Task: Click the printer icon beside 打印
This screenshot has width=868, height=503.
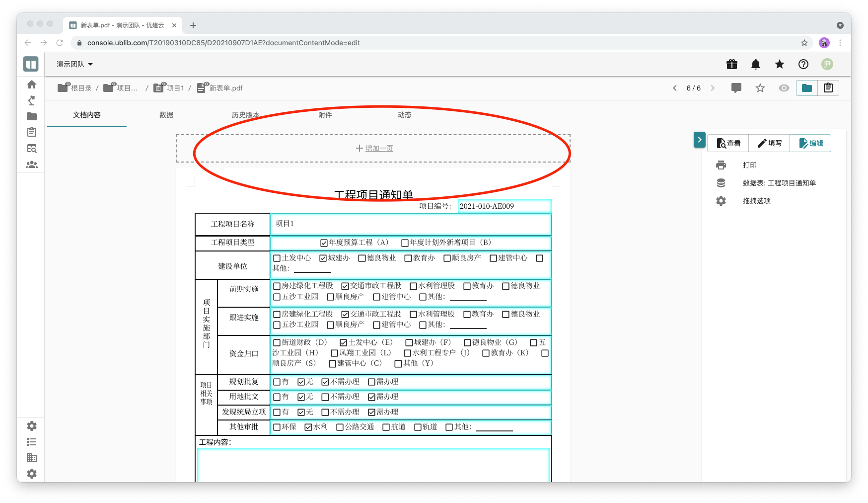Action: pos(721,165)
